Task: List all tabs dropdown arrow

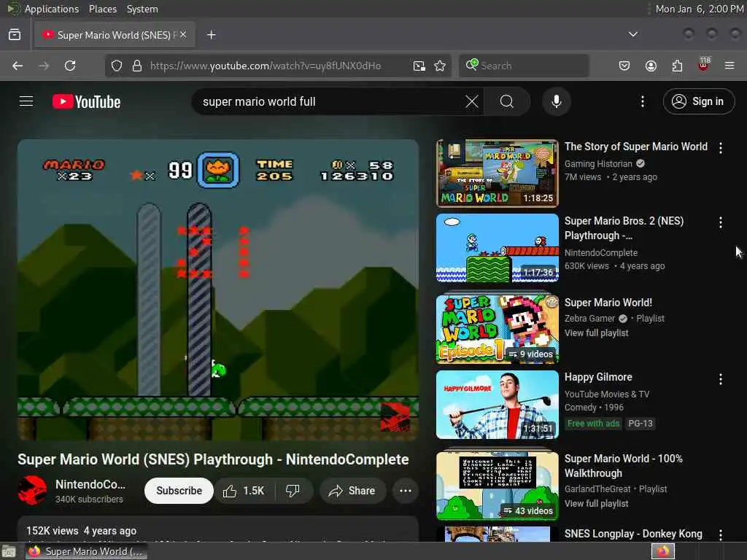Action: tap(633, 34)
